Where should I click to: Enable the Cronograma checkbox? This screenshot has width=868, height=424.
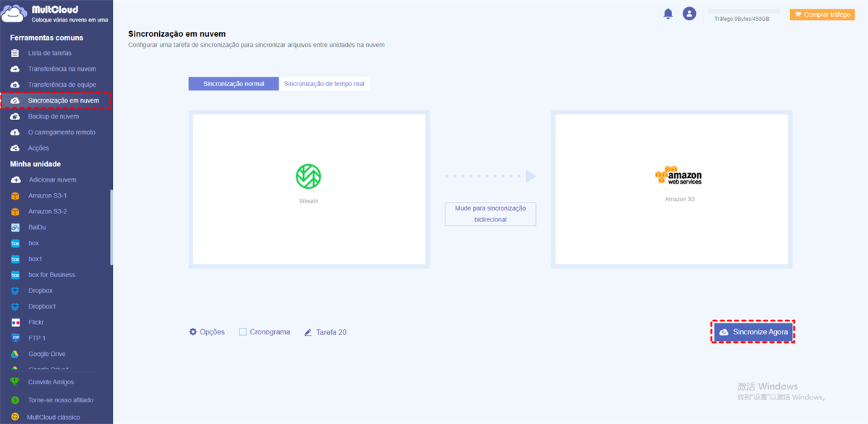243,332
